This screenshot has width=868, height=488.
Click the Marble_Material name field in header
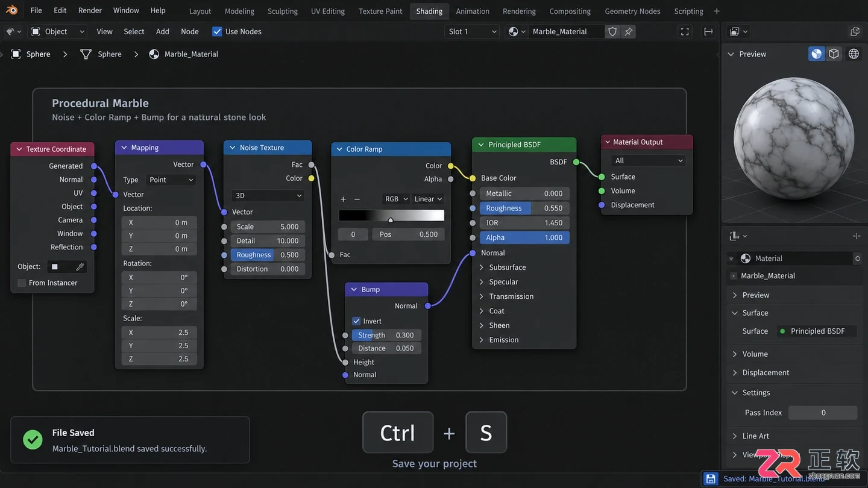click(x=567, y=31)
